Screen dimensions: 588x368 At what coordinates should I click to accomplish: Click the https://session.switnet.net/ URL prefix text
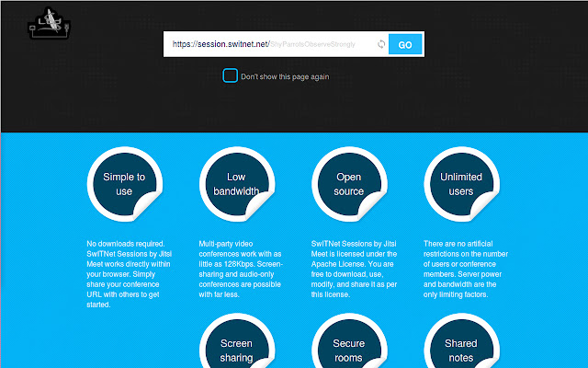220,44
